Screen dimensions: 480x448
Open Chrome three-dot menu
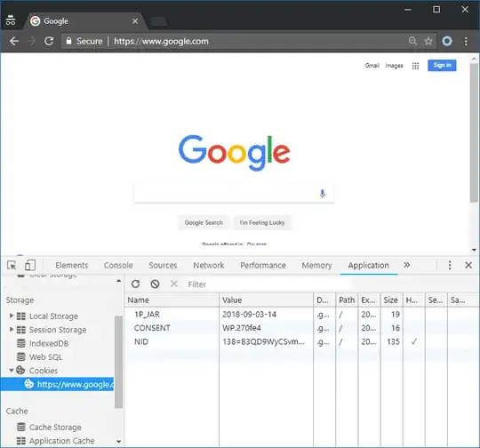point(466,41)
